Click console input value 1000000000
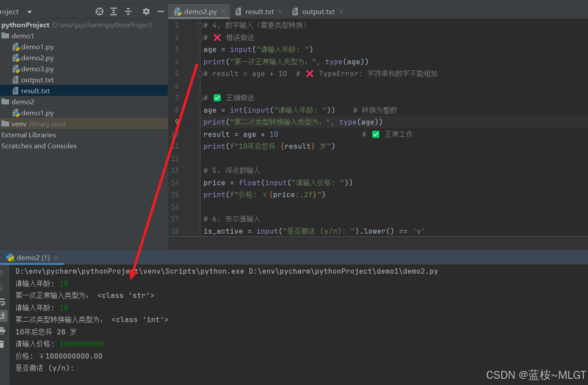 click(x=81, y=344)
